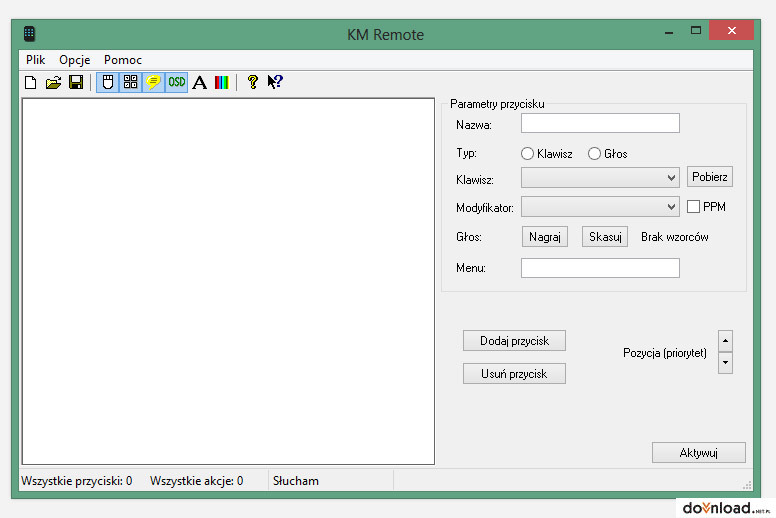The height and width of the screenshot is (518, 776).
Task: Click the 'Słucham' status bar entry
Action: (296, 481)
